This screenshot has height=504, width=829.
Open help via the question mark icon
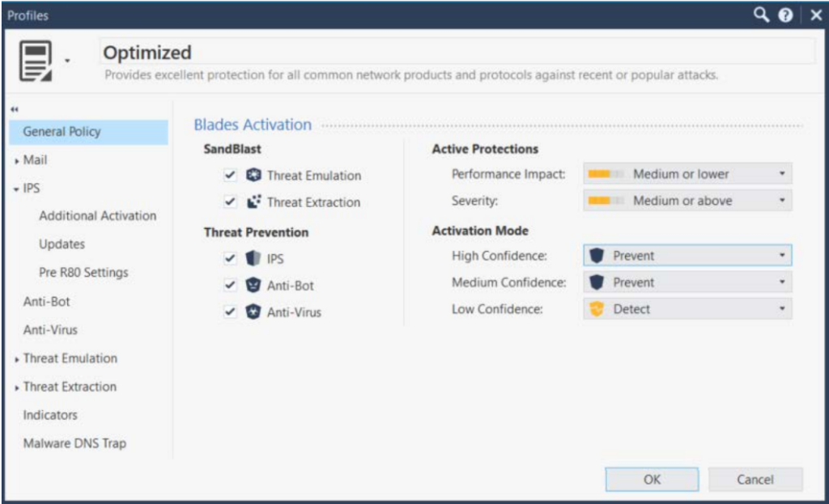pos(784,15)
